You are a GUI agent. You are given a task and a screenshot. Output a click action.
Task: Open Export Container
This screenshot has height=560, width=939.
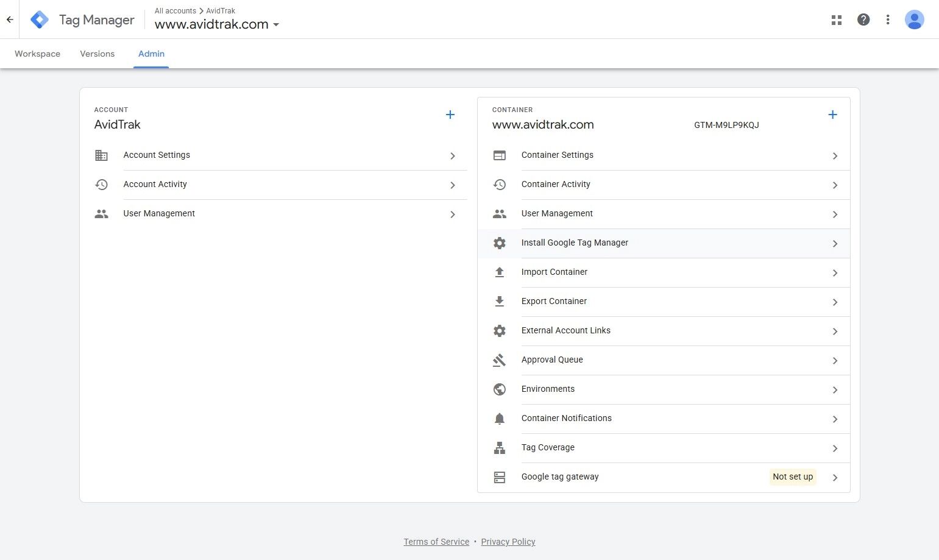coord(664,302)
